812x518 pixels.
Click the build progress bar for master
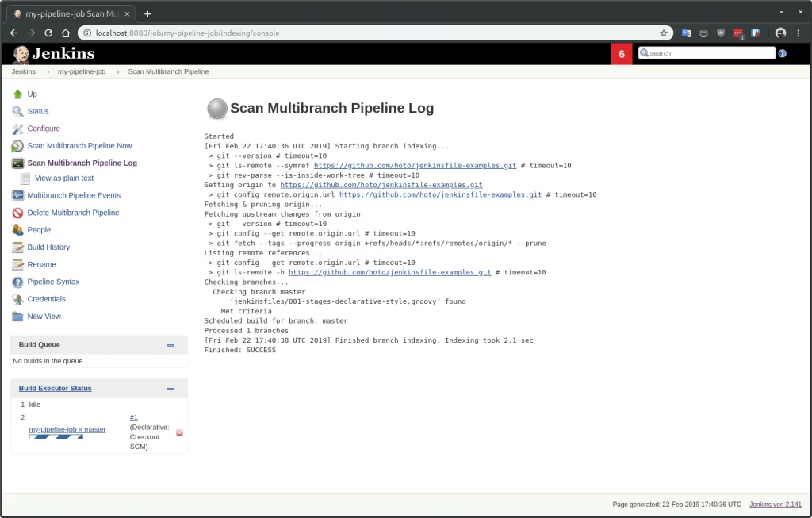(x=56, y=437)
